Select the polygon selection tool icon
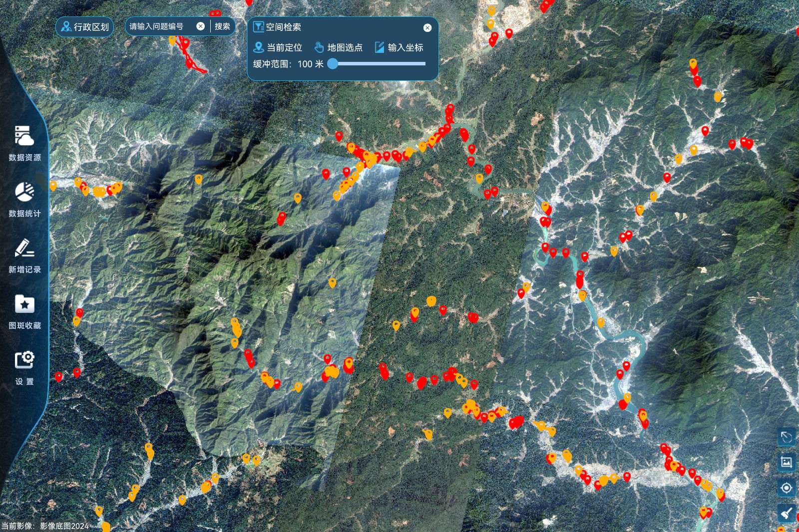Screen dimensions: 799x532 pyautogui.click(x=786, y=438)
